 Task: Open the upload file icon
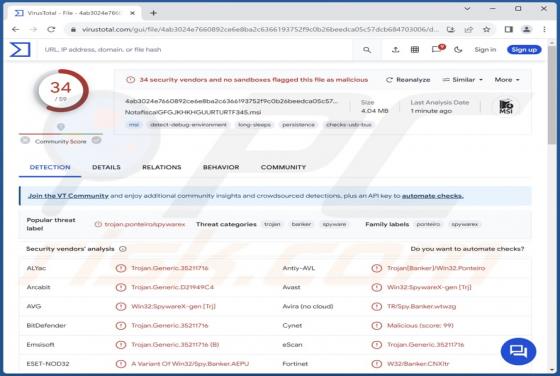395,50
